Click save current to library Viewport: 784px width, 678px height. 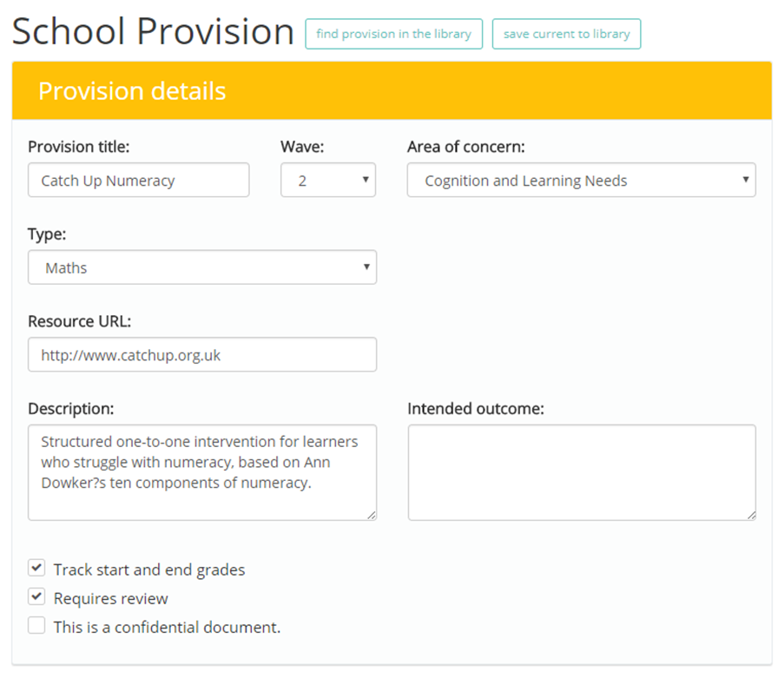coord(566,34)
